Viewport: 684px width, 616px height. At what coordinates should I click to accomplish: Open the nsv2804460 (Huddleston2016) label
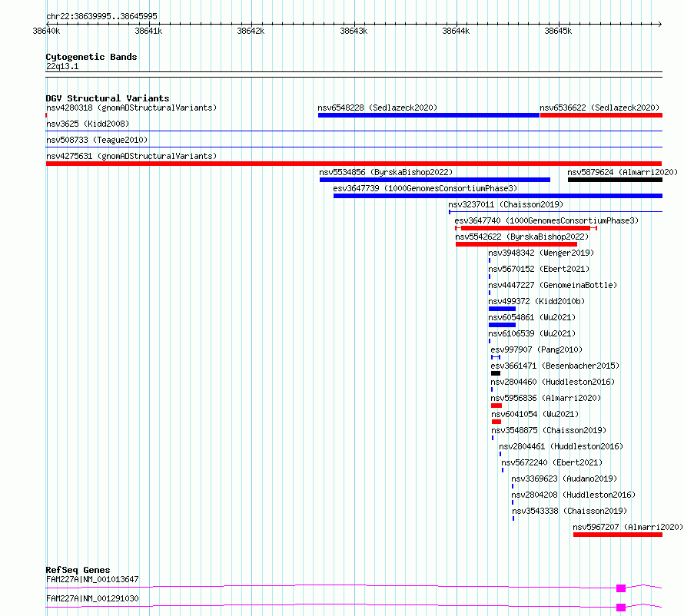553,382
